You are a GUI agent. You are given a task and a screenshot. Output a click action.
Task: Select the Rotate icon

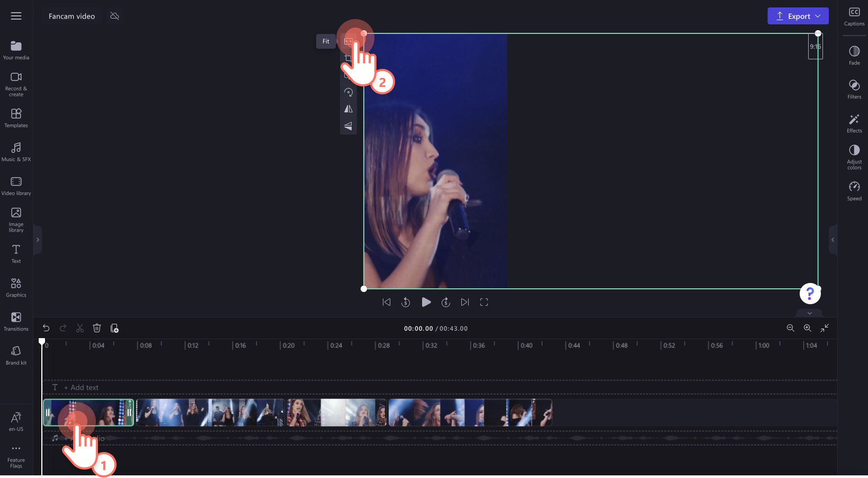348,92
